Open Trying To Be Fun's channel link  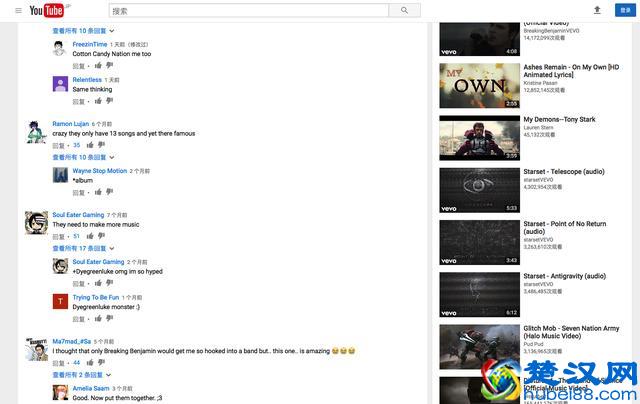(96, 297)
